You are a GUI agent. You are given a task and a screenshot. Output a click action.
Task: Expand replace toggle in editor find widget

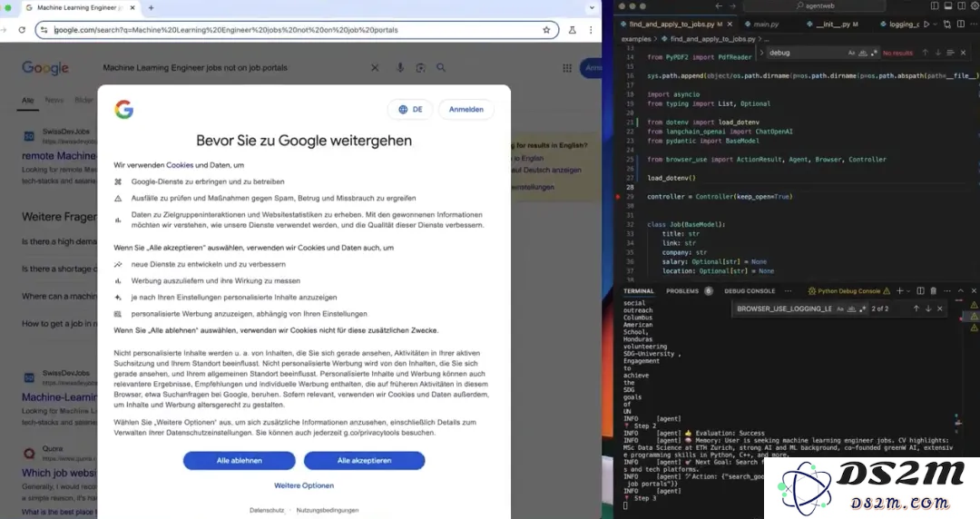(761, 53)
